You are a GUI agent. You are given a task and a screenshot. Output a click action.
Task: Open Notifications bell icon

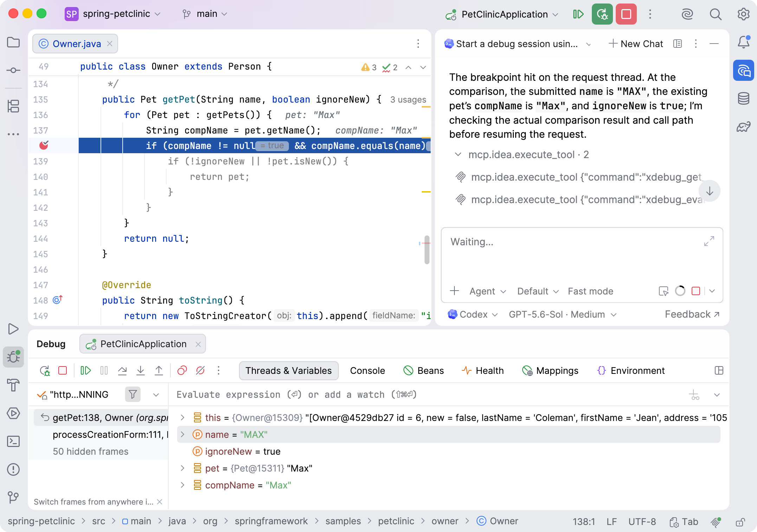(x=744, y=43)
